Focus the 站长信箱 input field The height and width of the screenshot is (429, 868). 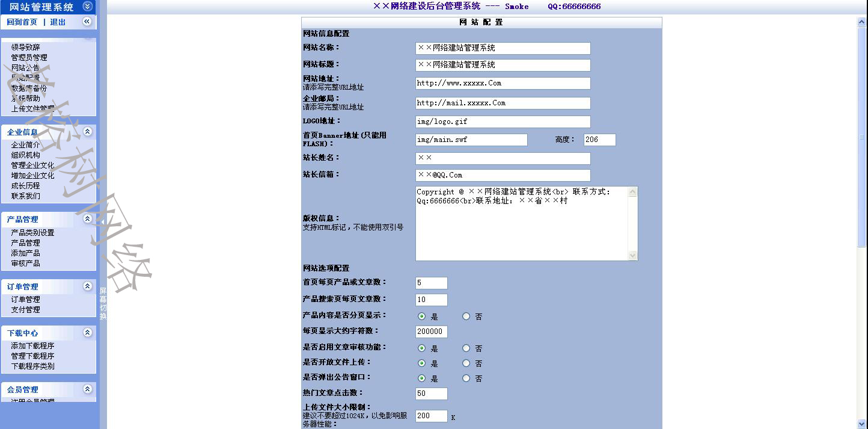point(503,175)
